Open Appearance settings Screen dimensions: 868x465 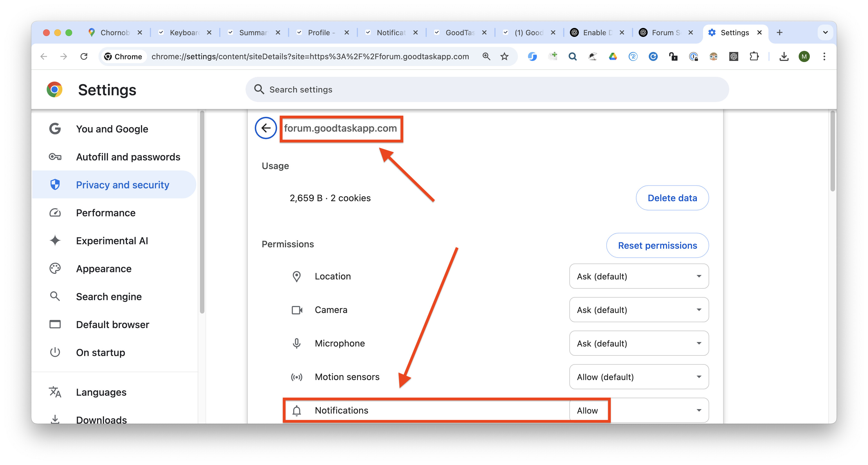tap(114, 269)
